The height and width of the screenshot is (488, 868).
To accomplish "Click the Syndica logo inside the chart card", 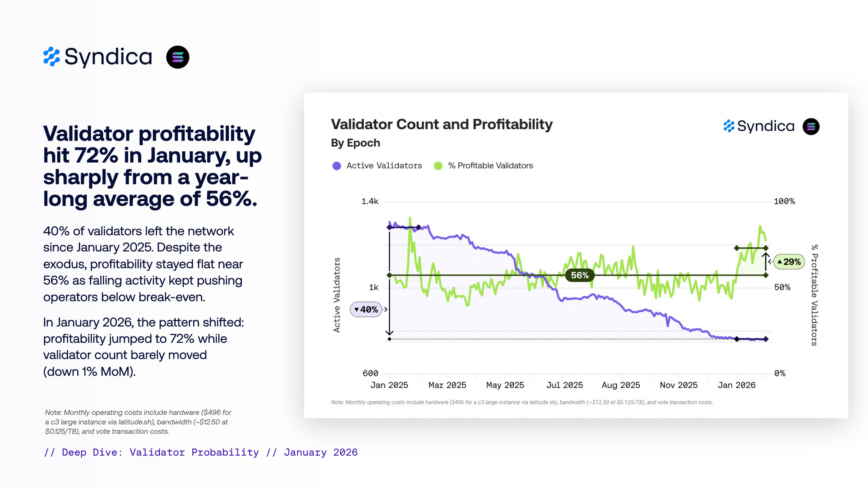I will [759, 126].
